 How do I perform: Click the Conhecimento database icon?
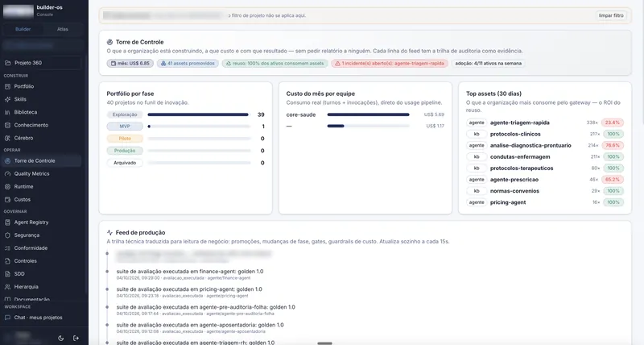click(7, 125)
